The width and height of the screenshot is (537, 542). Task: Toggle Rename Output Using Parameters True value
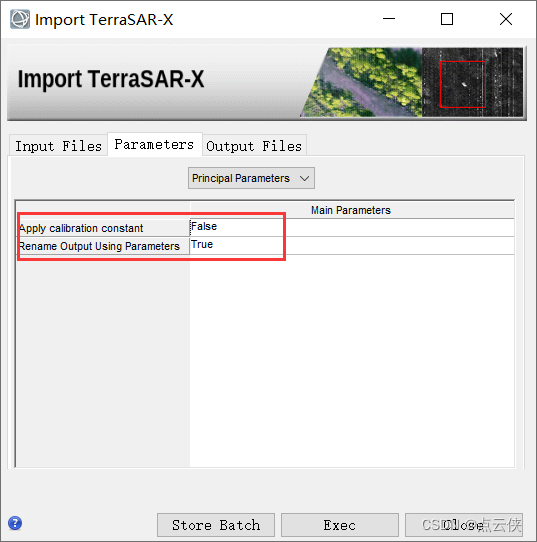[x=352, y=245]
